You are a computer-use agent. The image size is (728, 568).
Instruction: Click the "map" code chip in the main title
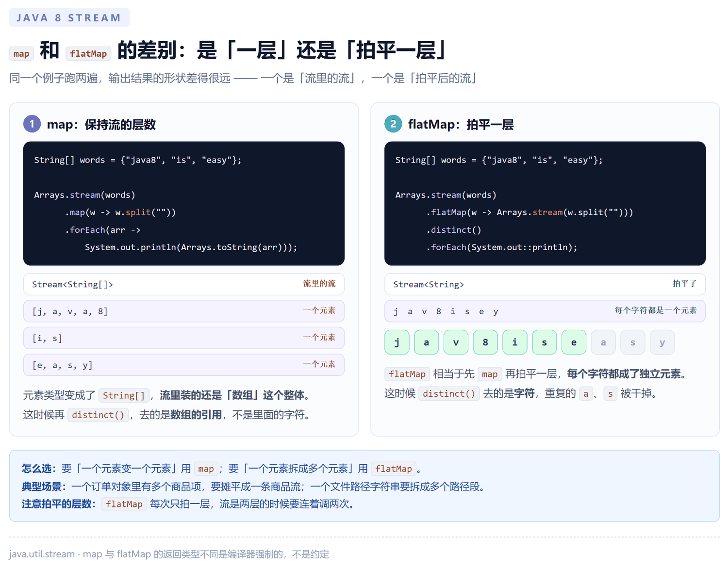click(21, 54)
